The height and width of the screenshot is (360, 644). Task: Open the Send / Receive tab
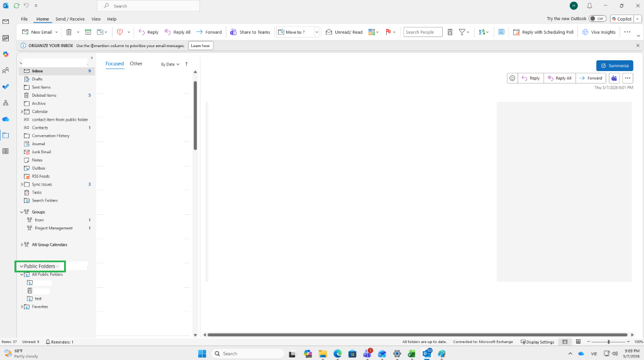tap(70, 19)
